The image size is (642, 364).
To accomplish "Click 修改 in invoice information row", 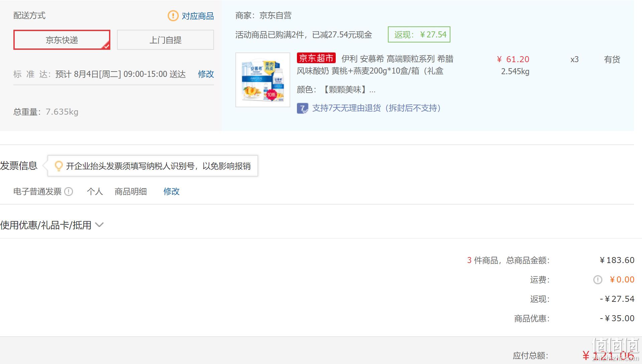I will [x=172, y=191].
